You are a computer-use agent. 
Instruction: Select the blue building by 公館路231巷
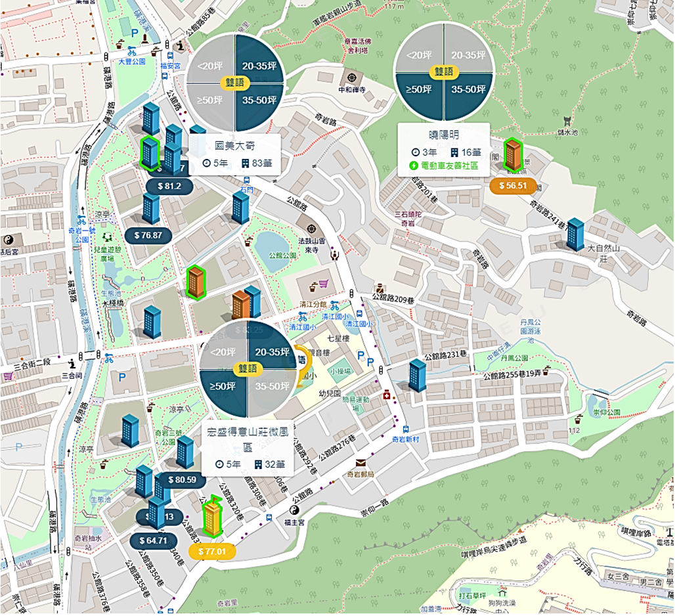417,376
